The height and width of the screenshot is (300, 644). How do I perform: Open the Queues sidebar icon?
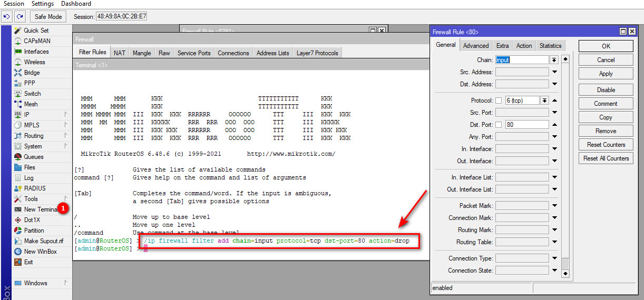tap(18, 157)
